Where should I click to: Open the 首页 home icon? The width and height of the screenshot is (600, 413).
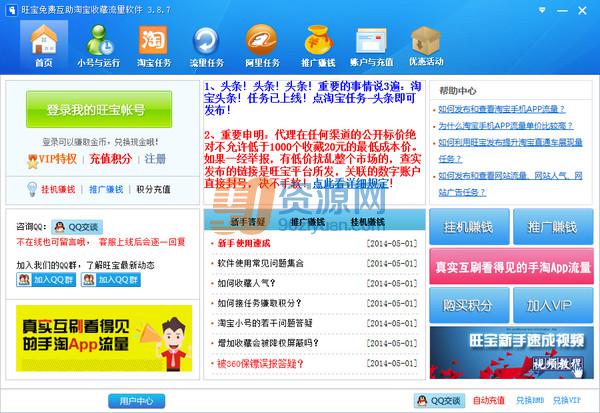point(44,45)
